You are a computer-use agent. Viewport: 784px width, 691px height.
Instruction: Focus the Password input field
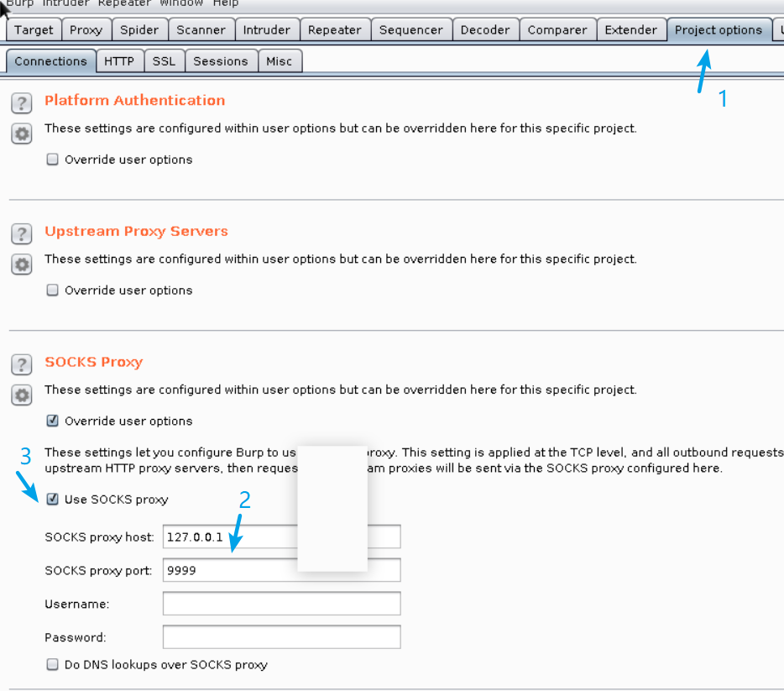point(281,637)
